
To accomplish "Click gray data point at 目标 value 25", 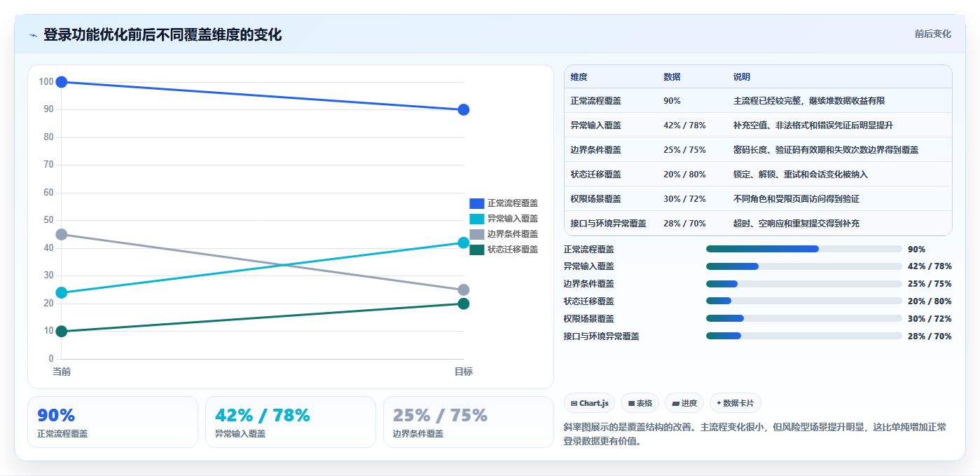I will click(464, 290).
